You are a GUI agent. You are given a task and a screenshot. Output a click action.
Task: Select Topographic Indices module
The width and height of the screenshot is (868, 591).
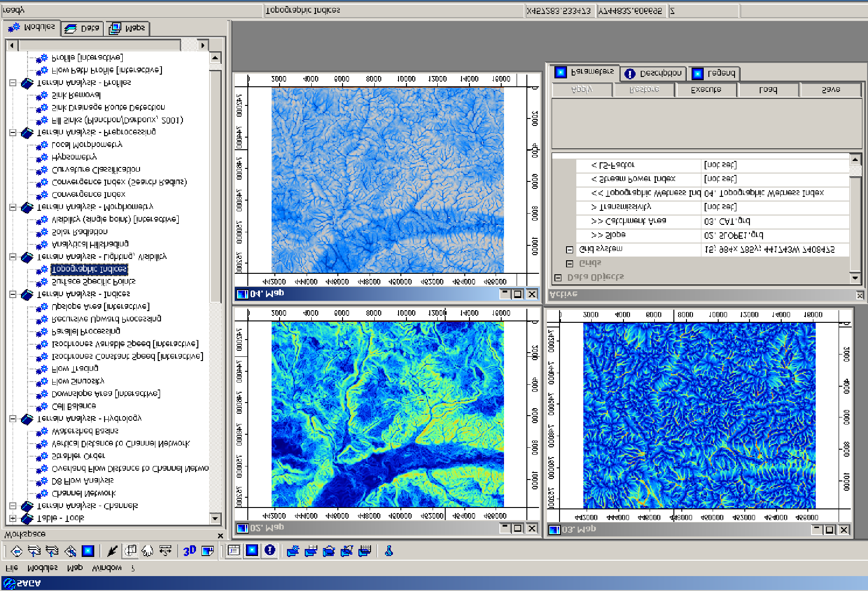click(x=89, y=269)
